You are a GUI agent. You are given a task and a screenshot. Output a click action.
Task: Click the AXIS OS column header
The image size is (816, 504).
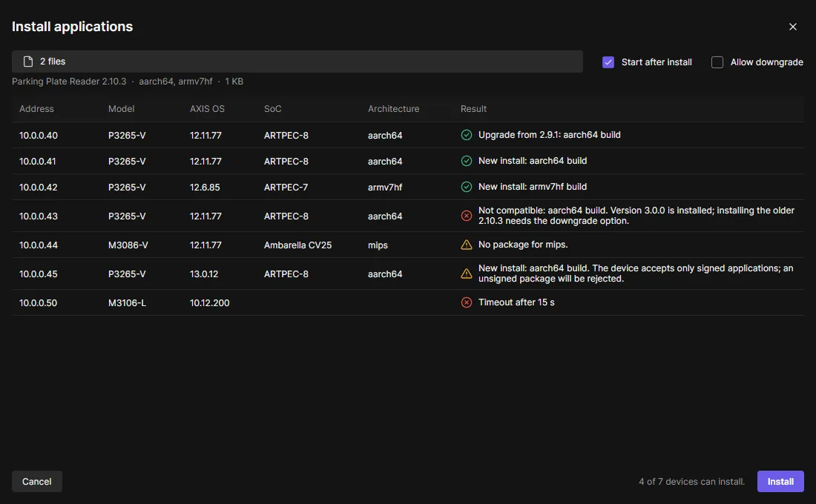[207, 109]
